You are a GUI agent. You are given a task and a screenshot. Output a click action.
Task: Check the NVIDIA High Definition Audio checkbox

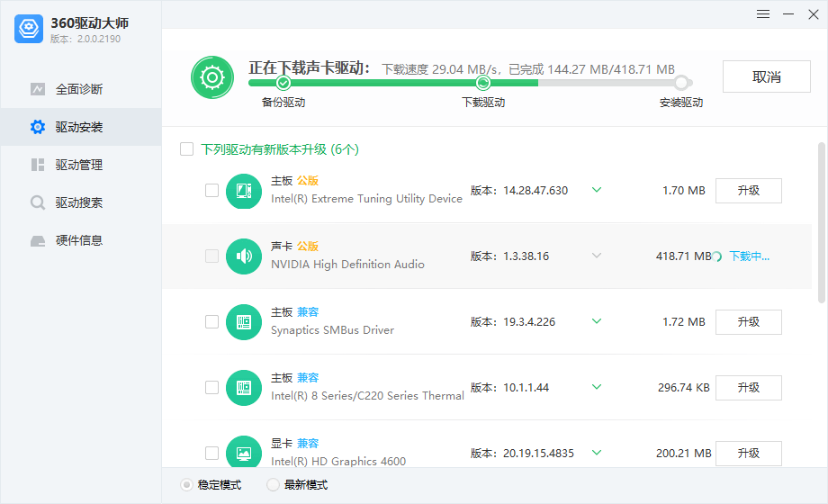(x=211, y=256)
